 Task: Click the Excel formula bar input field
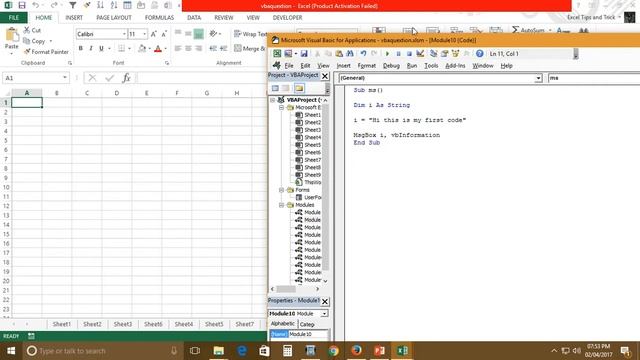202,78
